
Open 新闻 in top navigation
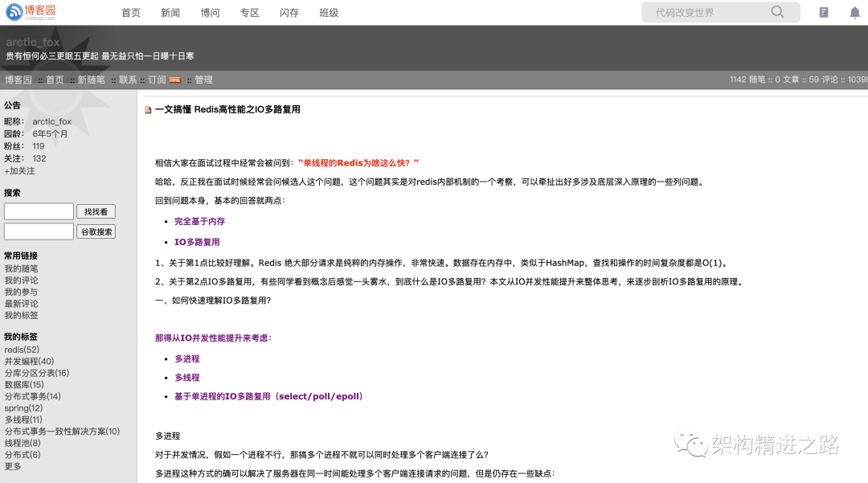(170, 13)
